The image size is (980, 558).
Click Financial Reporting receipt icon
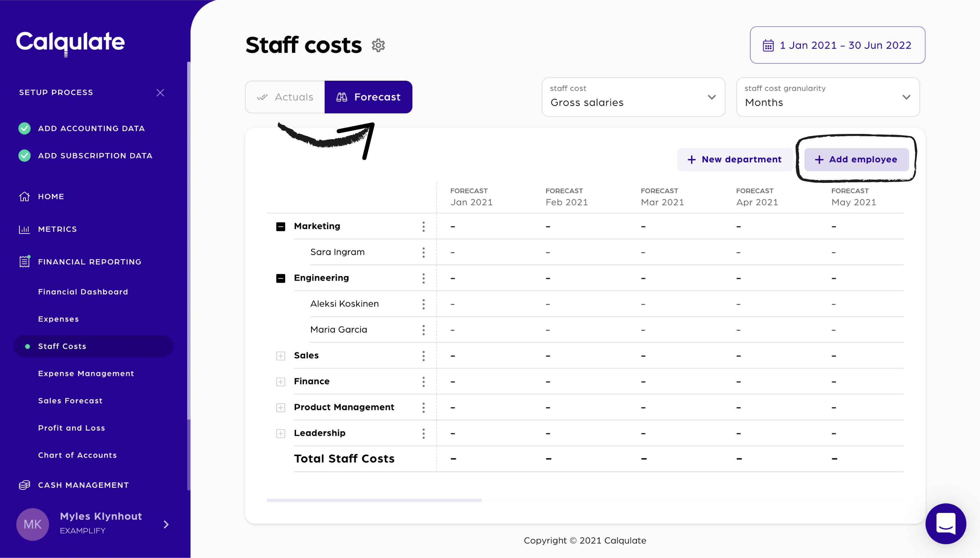pyautogui.click(x=24, y=262)
